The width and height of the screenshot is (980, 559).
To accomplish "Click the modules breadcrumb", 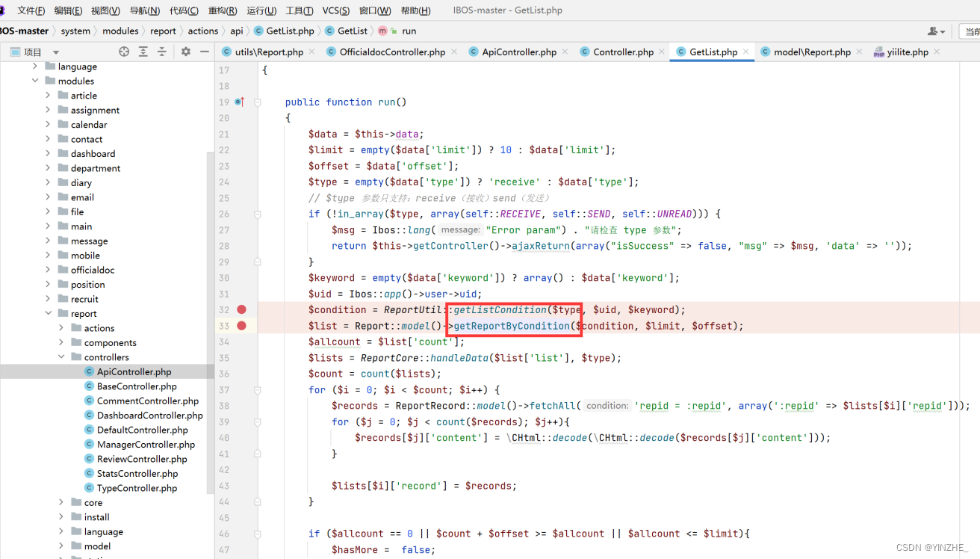I will coord(120,31).
